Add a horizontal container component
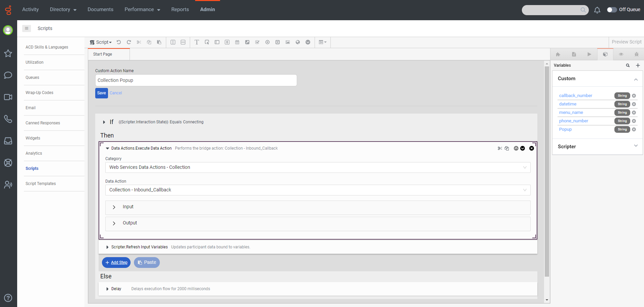644x307 pixels. coord(183,42)
